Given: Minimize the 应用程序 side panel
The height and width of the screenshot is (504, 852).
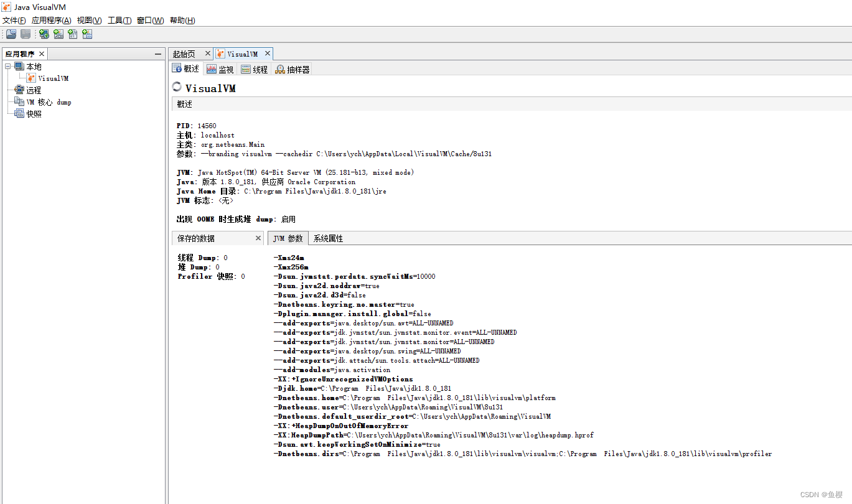Looking at the screenshot, I should point(158,54).
